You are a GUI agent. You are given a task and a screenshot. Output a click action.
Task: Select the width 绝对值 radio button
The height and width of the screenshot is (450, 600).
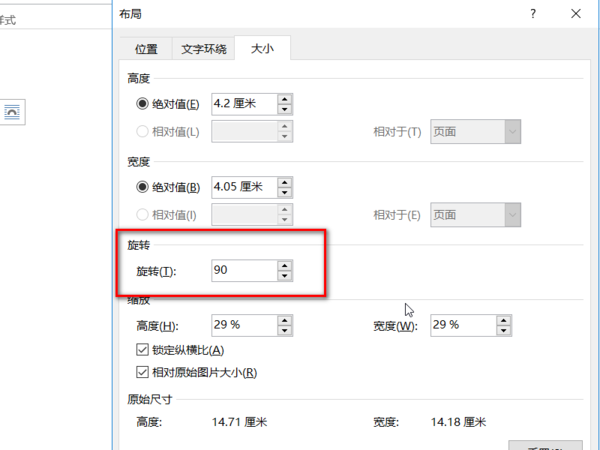142,187
